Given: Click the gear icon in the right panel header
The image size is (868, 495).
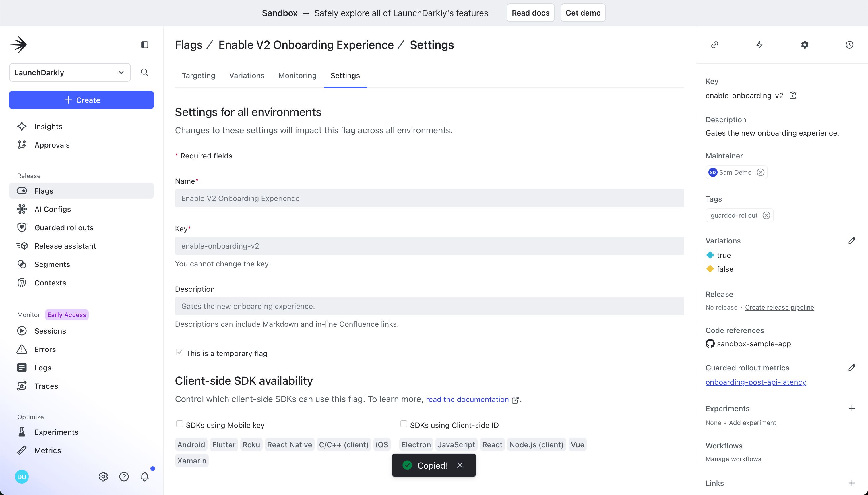Looking at the screenshot, I should click(x=805, y=45).
